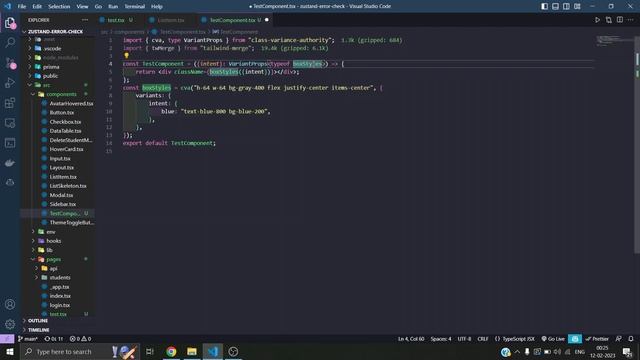Screen dimensions: 640x360
Task: Open Modal.tsx in the explorer
Action: 61,195
